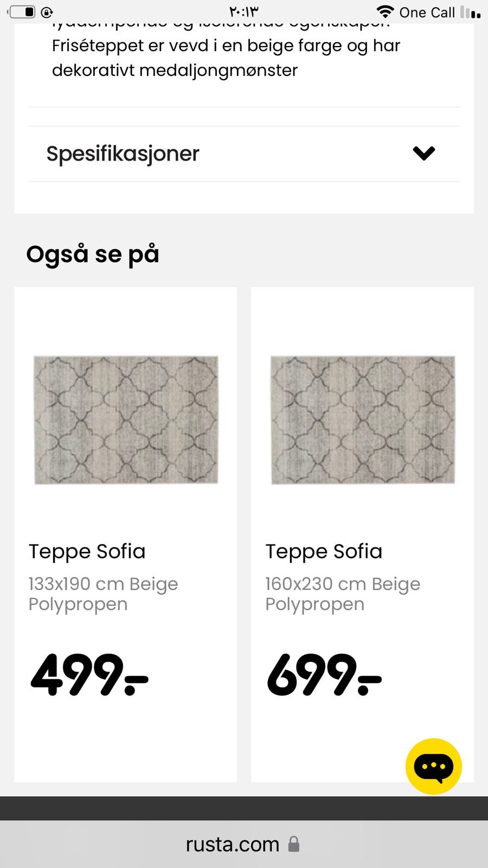The image size is (488, 868).
Task: Tap the lock icon beside rusta.com
Action: tap(293, 844)
